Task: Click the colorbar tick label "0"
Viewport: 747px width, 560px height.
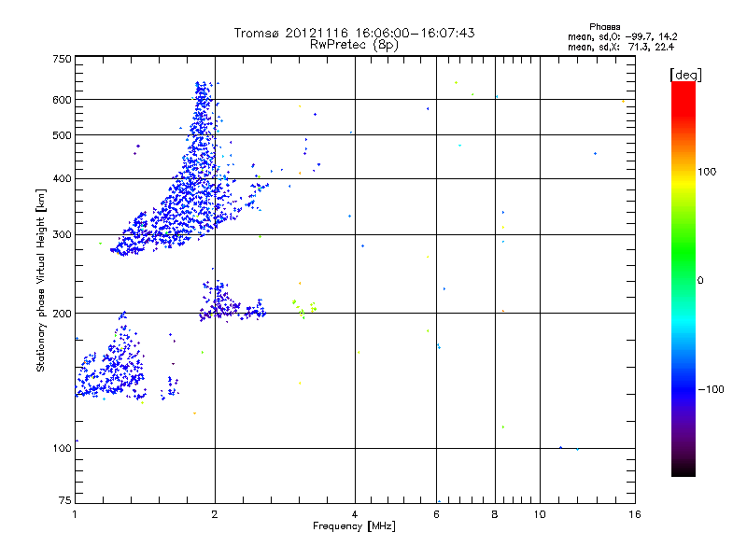Action: point(700,281)
